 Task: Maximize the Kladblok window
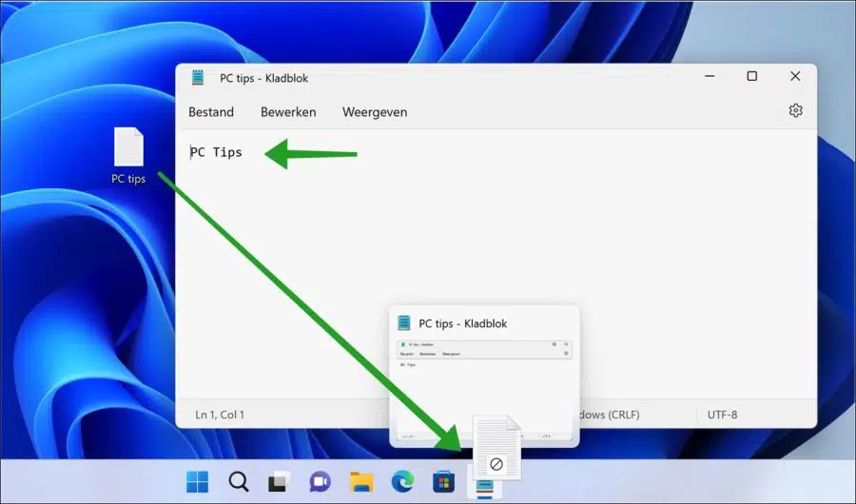click(x=751, y=76)
